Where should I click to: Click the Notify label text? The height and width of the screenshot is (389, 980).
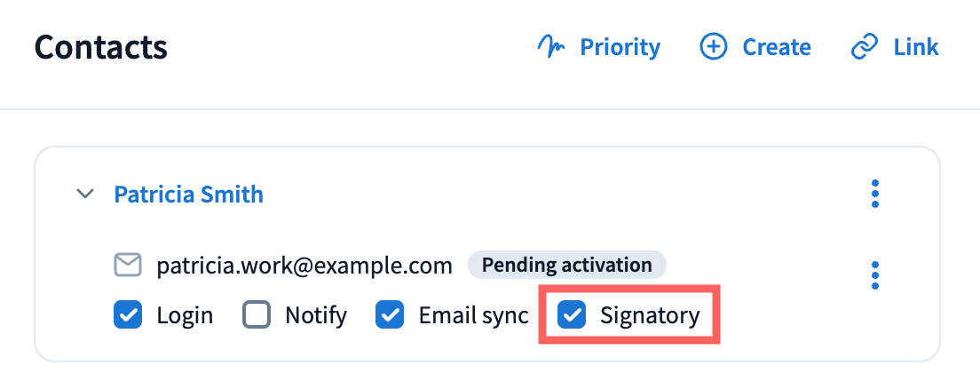316,314
